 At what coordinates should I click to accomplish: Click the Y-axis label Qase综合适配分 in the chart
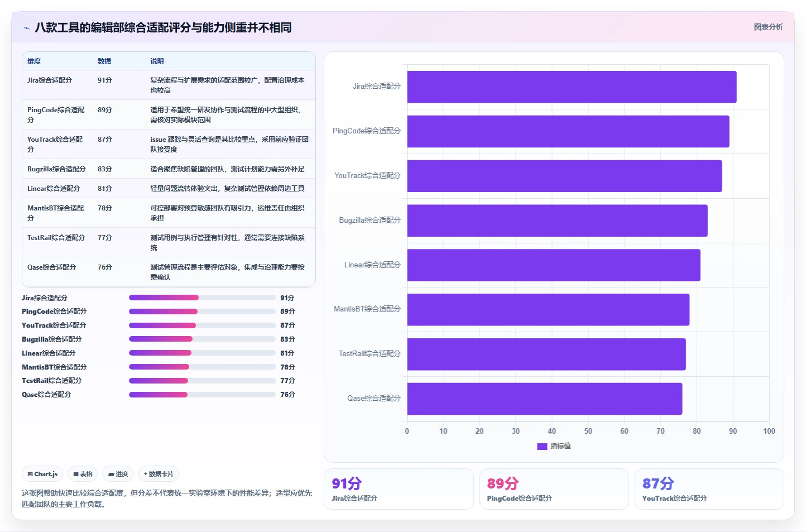pos(374,399)
